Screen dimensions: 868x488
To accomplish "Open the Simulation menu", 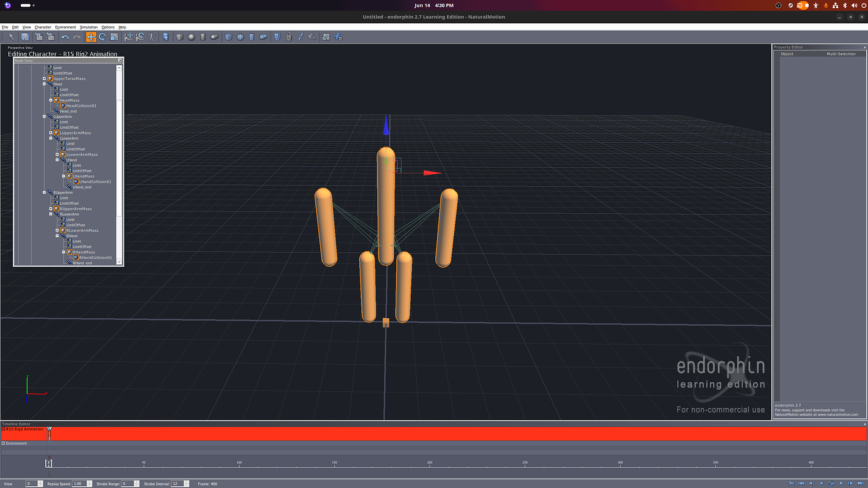I will (x=88, y=27).
